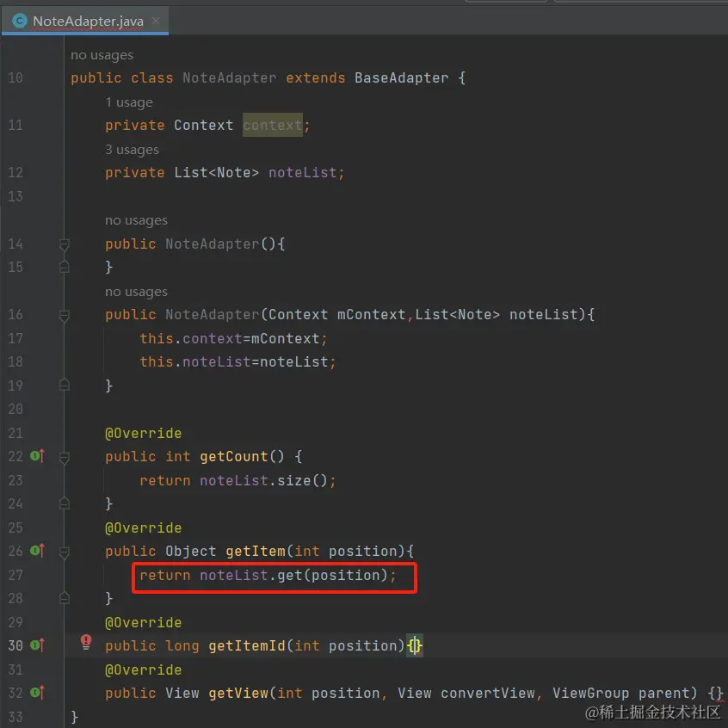Click 'getItem' method name on line 26
This screenshot has width=728, height=728.
tap(256, 551)
